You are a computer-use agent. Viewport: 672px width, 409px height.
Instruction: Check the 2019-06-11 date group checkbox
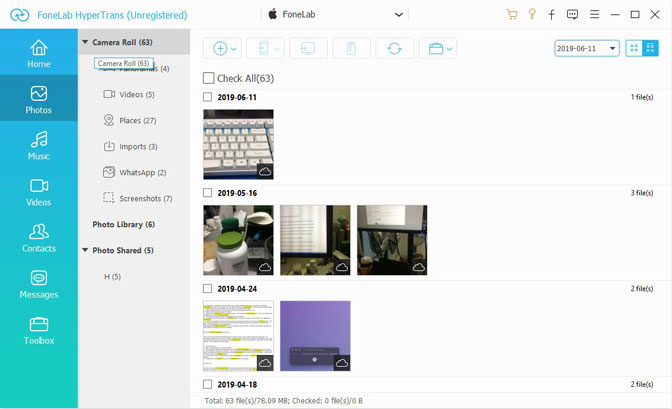208,97
